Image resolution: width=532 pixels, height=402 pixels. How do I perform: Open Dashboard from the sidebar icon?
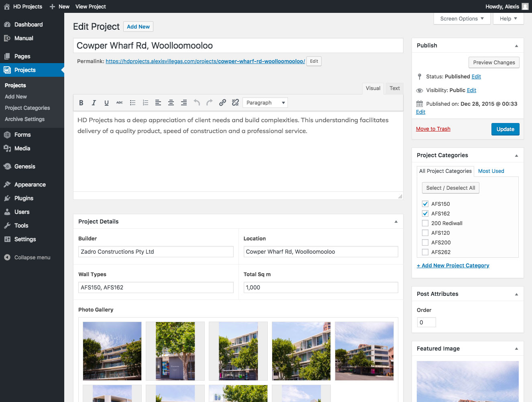[x=7, y=25]
